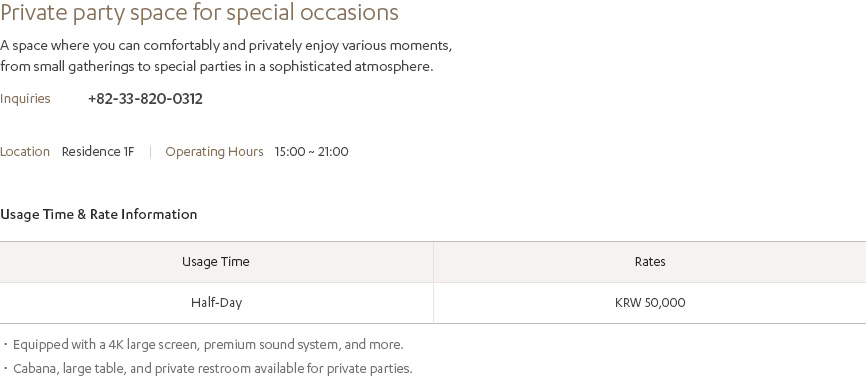Click the Usage Time & Rate Information heading
Viewport: 866px width, 379px height.
pyautogui.click(x=98, y=214)
